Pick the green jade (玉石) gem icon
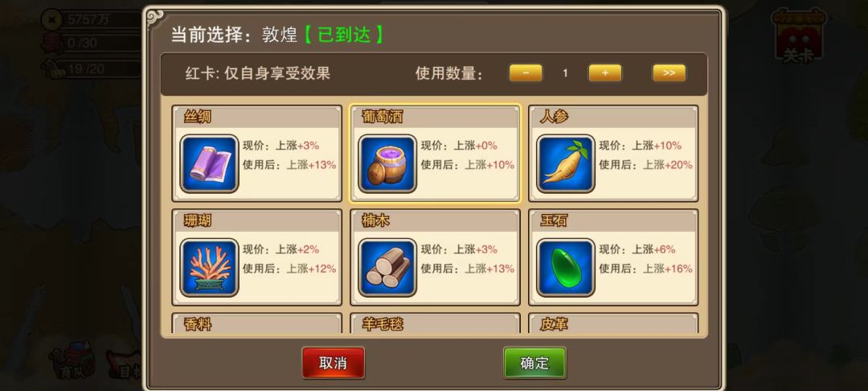The image size is (868, 391). [x=566, y=268]
